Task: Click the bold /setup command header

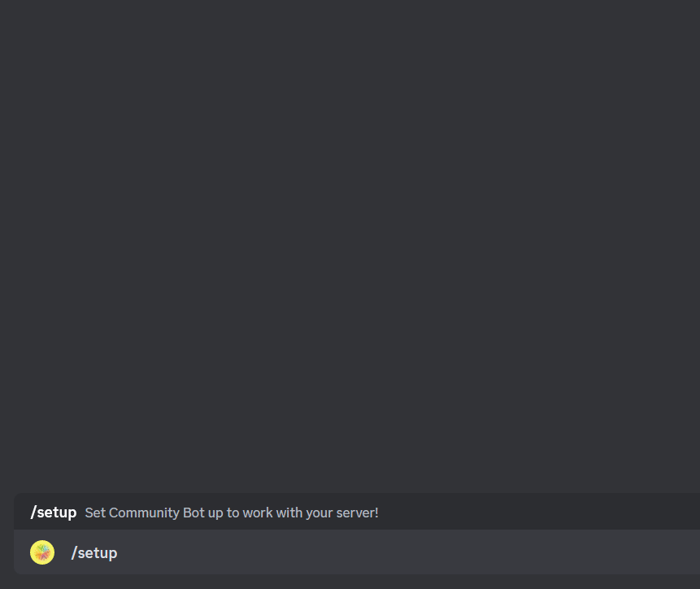Action: click(54, 513)
